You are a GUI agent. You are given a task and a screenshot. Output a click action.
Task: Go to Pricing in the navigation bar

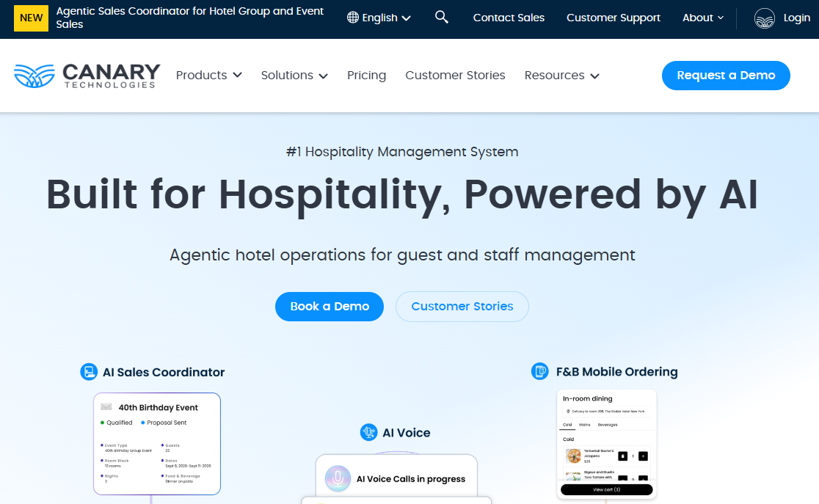tap(367, 76)
